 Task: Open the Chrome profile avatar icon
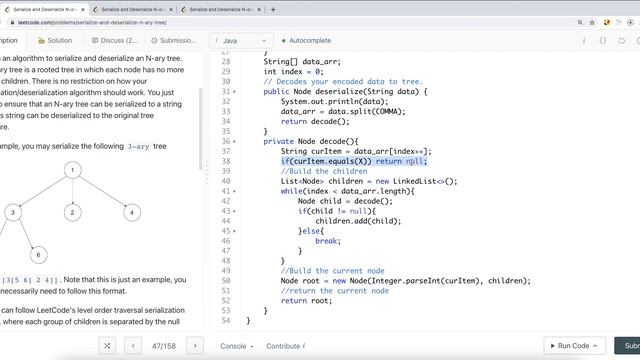pyautogui.click(x=631, y=22)
